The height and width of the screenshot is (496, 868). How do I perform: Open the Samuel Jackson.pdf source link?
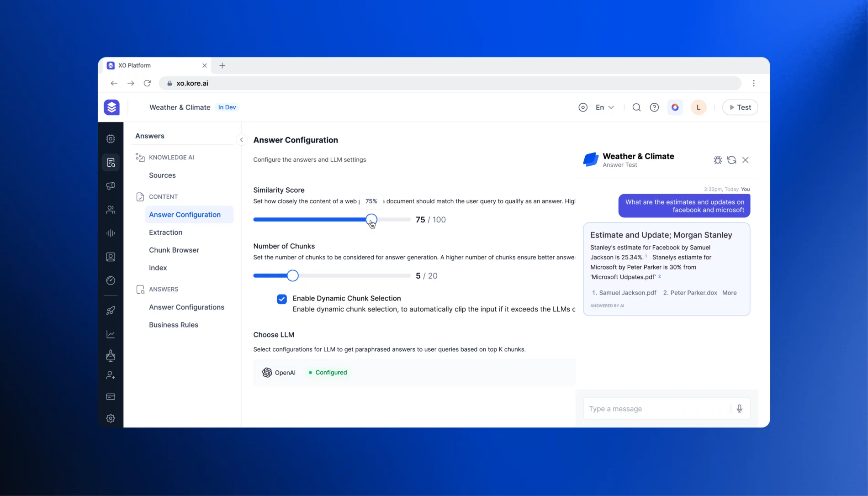(x=624, y=293)
